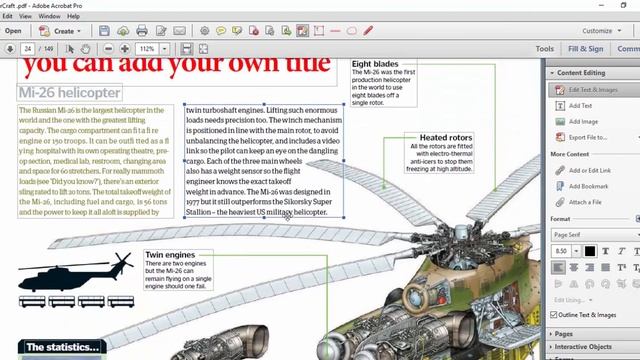This screenshot has width=640, height=360.
Task: Click the upload to cloud icon
Action: (x=123, y=31)
